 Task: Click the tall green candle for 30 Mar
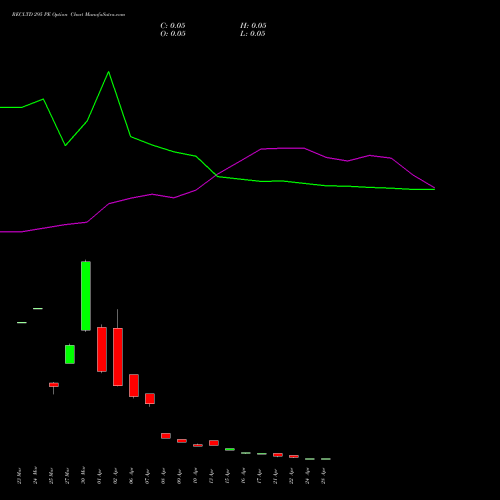coord(86,296)
